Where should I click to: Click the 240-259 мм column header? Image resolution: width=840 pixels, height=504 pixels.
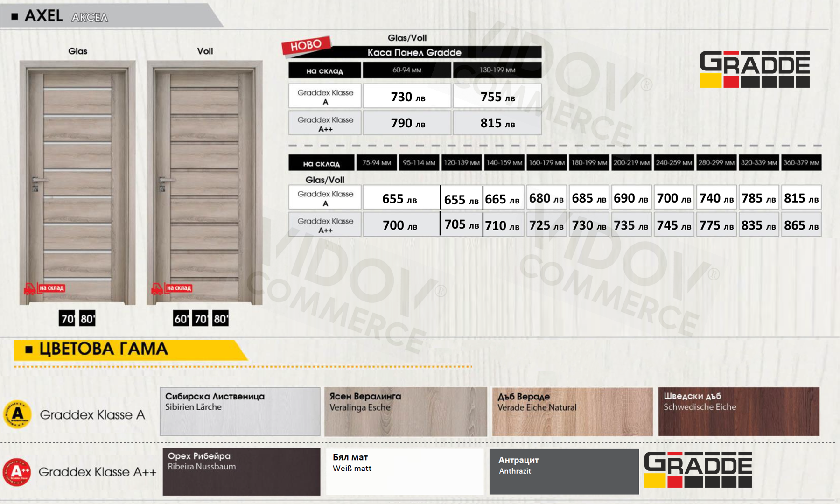(674, 163)
